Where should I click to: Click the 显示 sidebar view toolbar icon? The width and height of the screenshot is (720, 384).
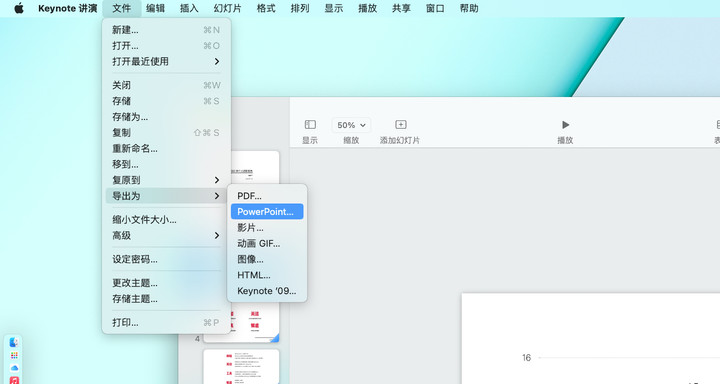click(310, 124)
